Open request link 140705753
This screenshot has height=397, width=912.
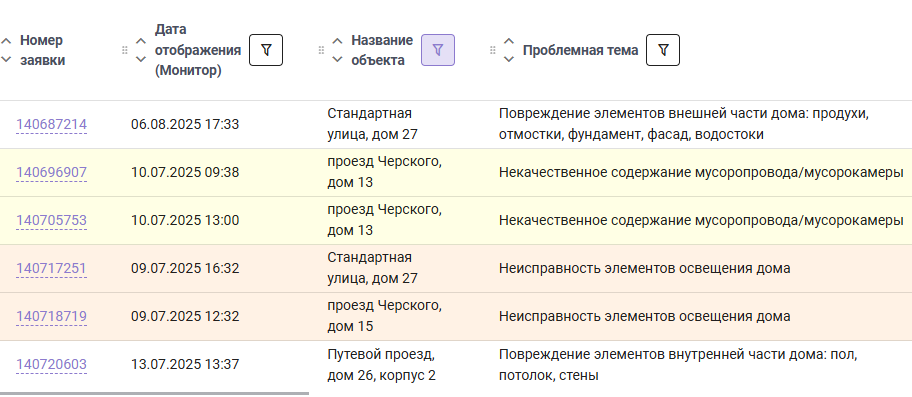(51, 220)
